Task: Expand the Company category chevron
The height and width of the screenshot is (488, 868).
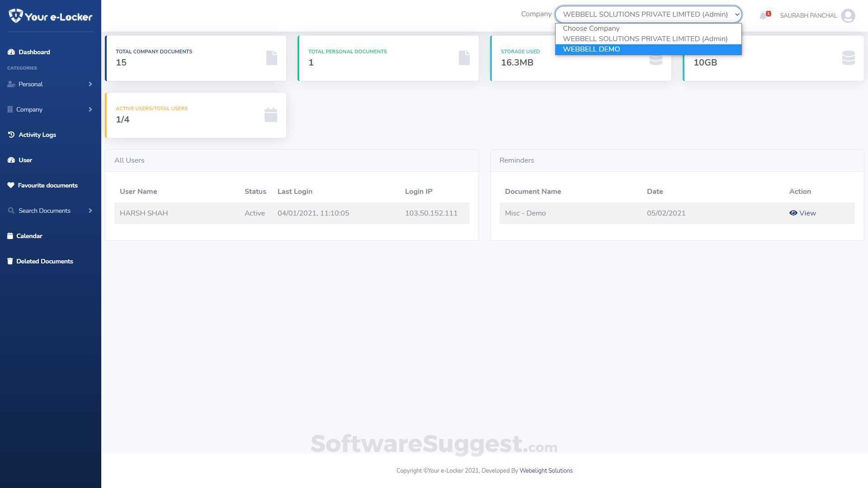Action: tap(90, 109)
